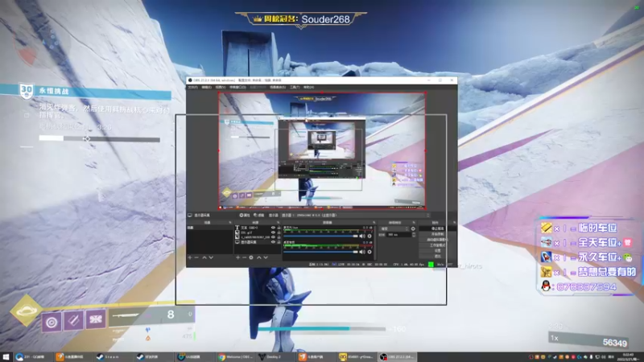Image resolution: width=644 pixels, height=362 pixels.
Task: Open Mic/Aux audio settings gear
Action: pos(369,236)
